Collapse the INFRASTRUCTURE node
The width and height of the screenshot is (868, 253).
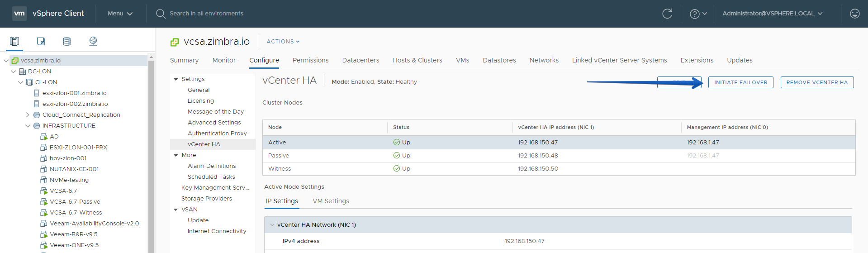coord(28,126)
